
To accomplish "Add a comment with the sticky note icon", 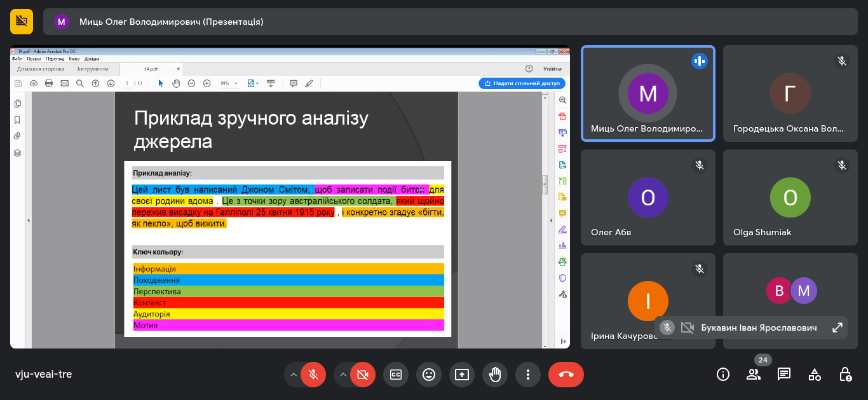I will click(x=294, y=83).
